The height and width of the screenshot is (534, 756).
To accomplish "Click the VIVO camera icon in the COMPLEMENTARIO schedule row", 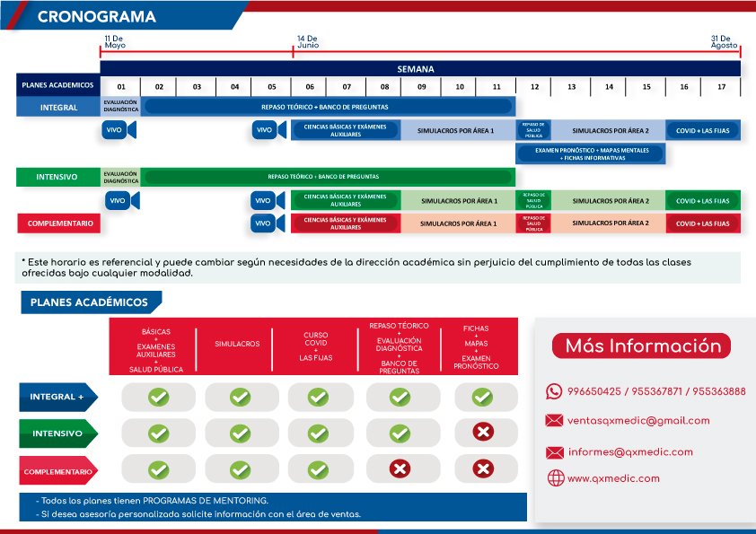I will click(x=268, y=223).
